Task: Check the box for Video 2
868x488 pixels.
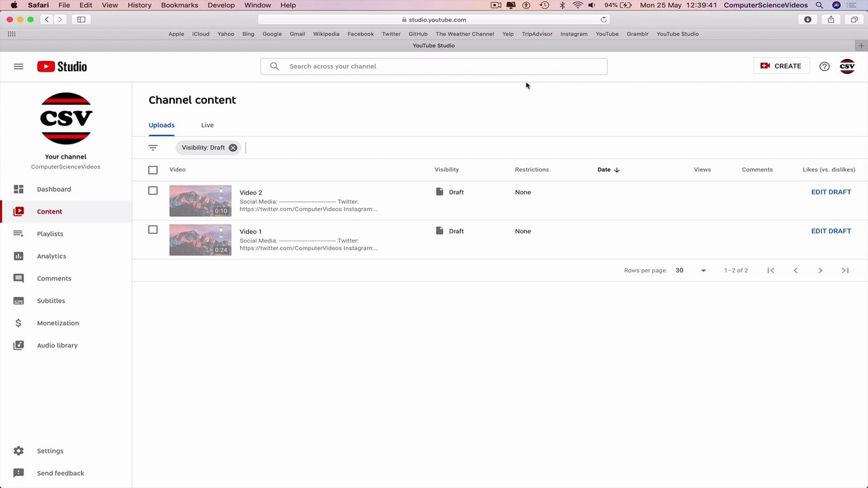Action: click(x=153, y=190)
